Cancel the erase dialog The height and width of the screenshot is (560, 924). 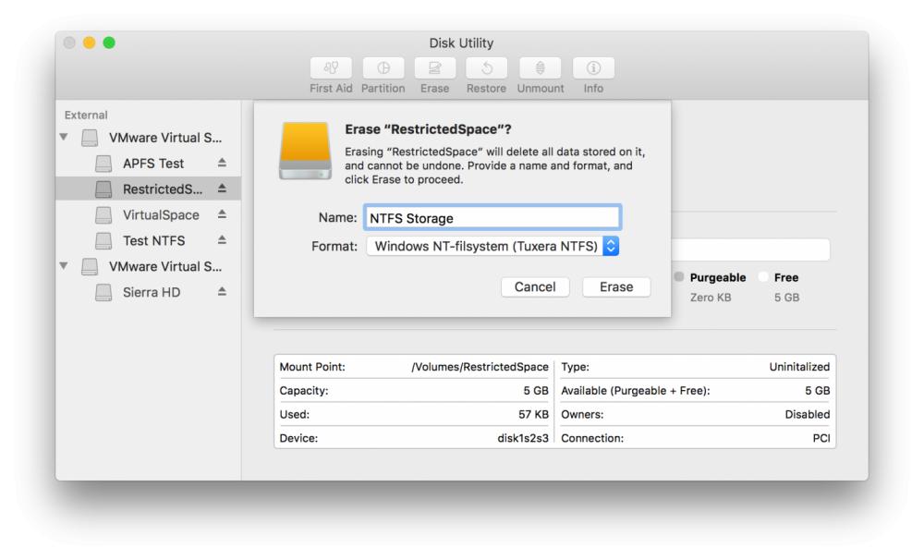pyautogui.click(x=534, y=286)
